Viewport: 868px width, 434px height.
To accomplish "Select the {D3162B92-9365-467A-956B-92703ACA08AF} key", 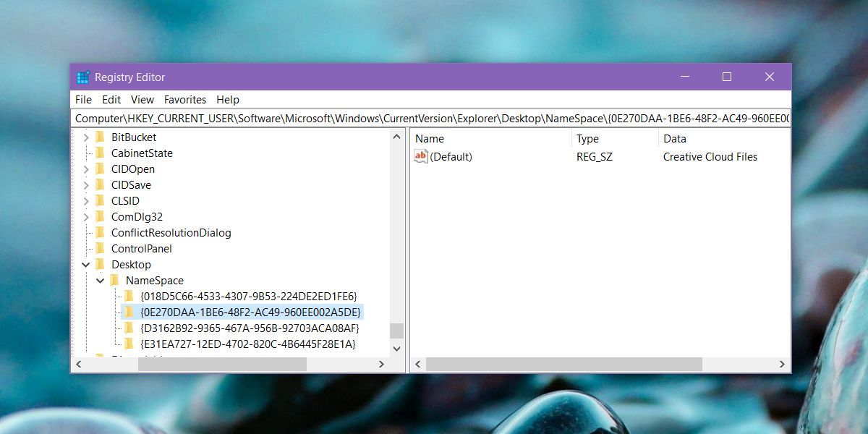I will 250,328.
